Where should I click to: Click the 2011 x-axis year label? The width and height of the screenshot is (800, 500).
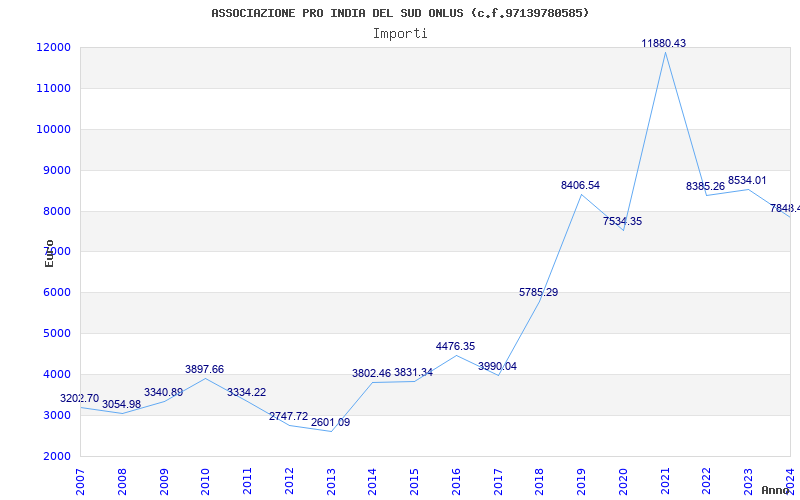[x=247, y=482]
